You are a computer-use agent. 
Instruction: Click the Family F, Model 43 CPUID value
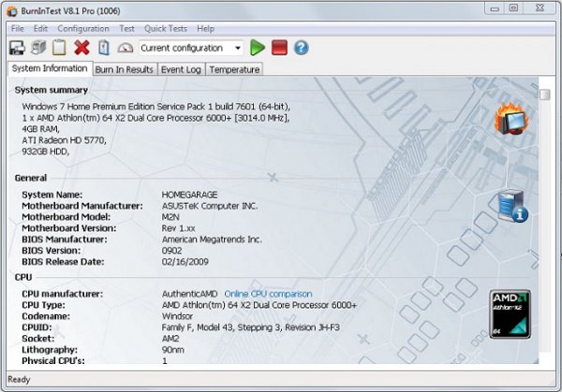point(250,327)
